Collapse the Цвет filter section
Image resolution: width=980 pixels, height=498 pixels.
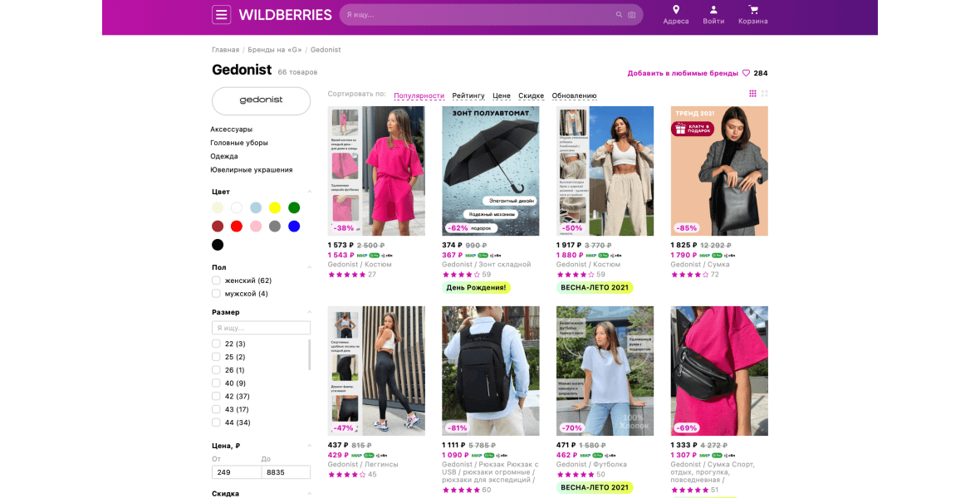[x=309, y=192]
